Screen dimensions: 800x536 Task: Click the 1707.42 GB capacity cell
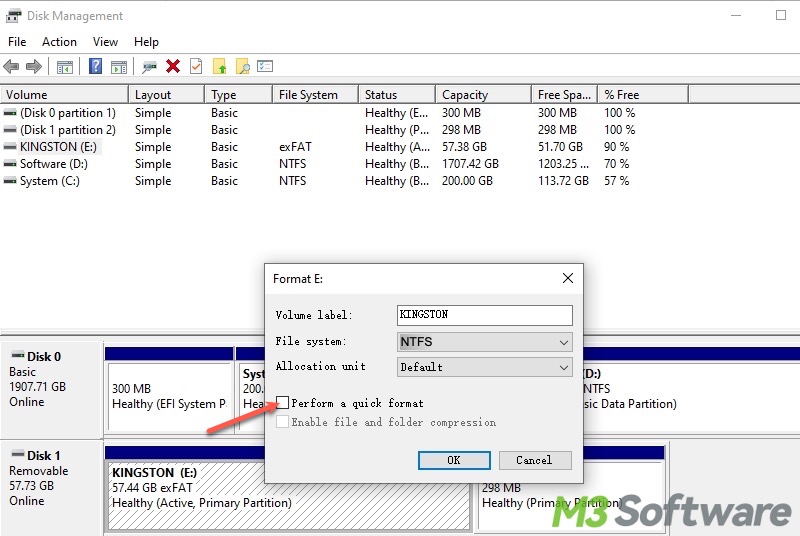[470, 164]
